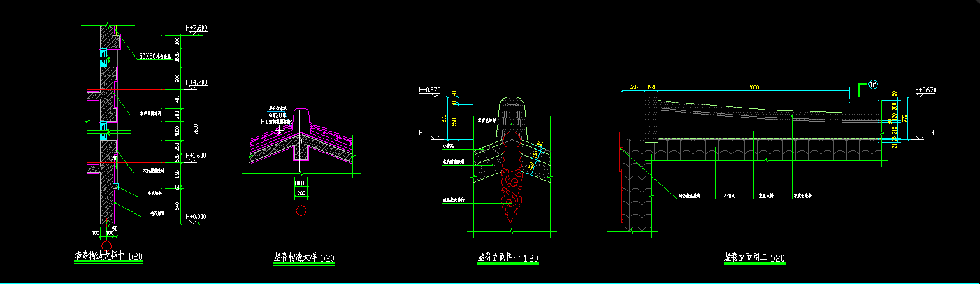
Task: Click the dotted ridge end block in elevation two
Action: [651, 119]
